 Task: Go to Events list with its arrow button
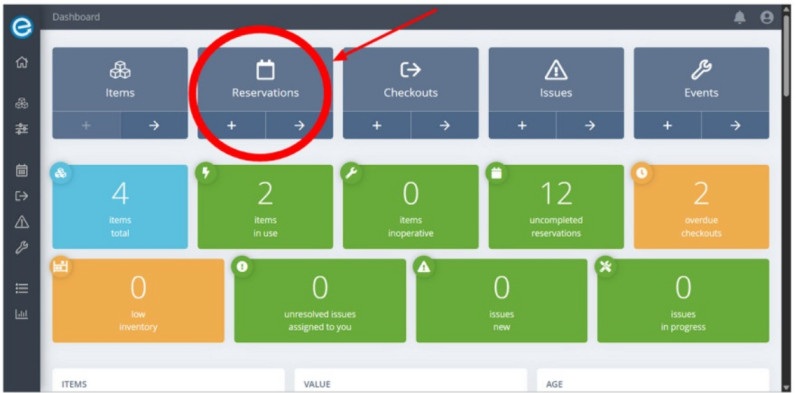pos(735,125)
